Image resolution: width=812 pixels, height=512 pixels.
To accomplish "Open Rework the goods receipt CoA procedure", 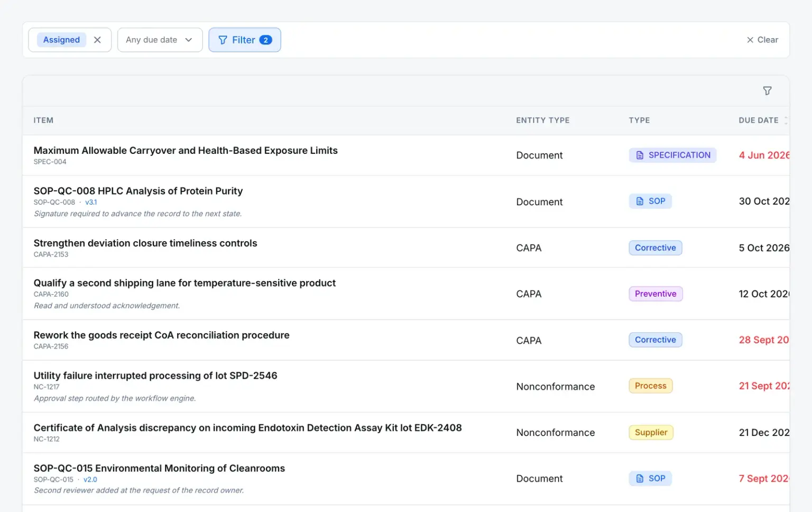I will coord(161,335).
